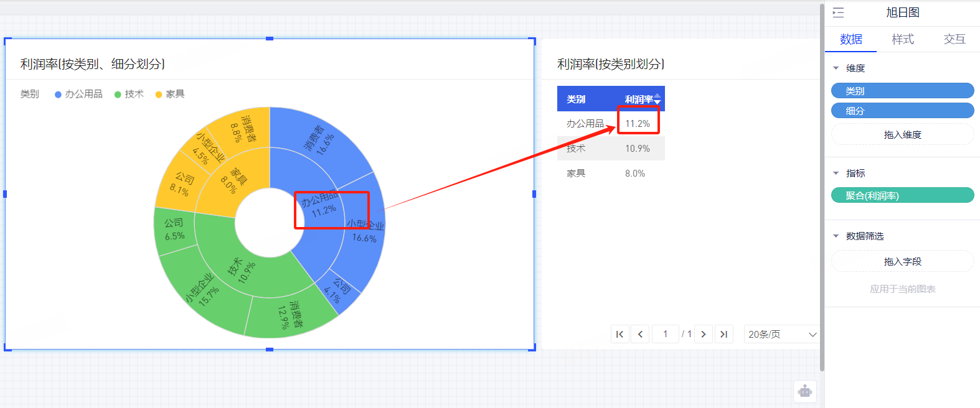980x408 pixels.
Task: Click the 应用于当前图表 button
Action: (902, 289)
